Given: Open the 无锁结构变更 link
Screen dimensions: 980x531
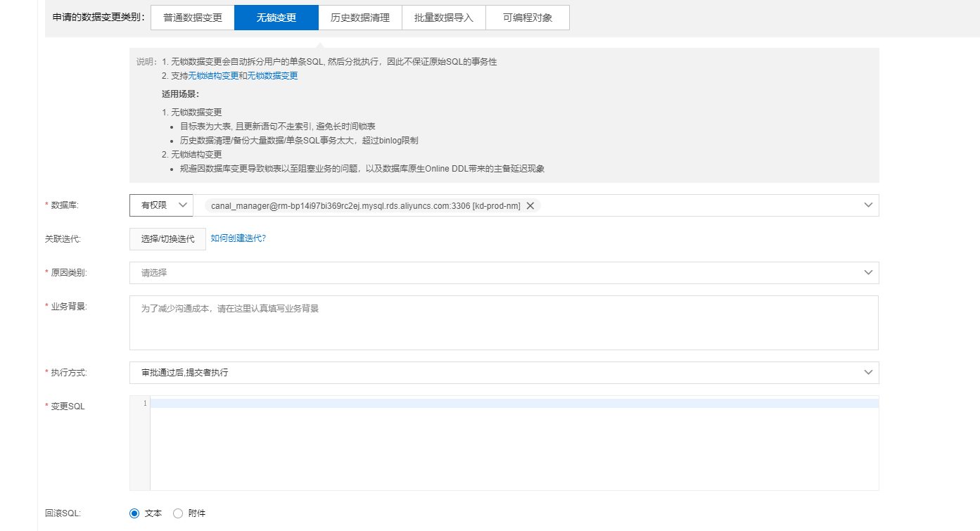Looking at the screenshot, I should click(213, 76).
